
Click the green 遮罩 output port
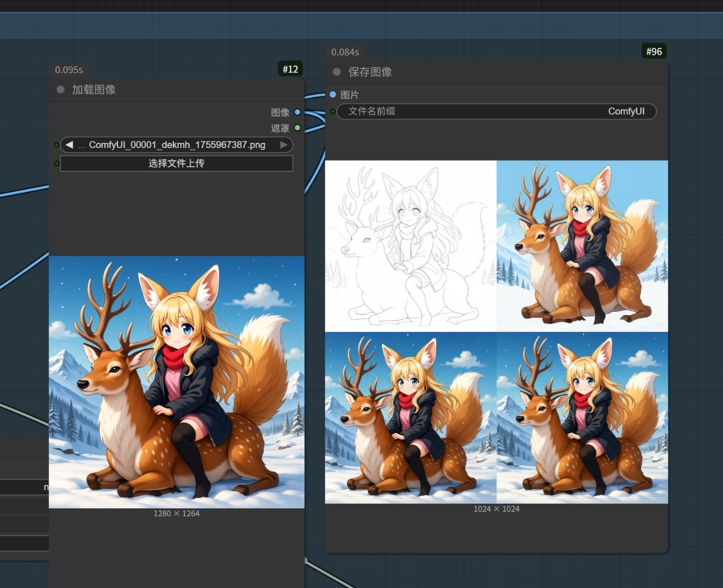coord(297,128)
